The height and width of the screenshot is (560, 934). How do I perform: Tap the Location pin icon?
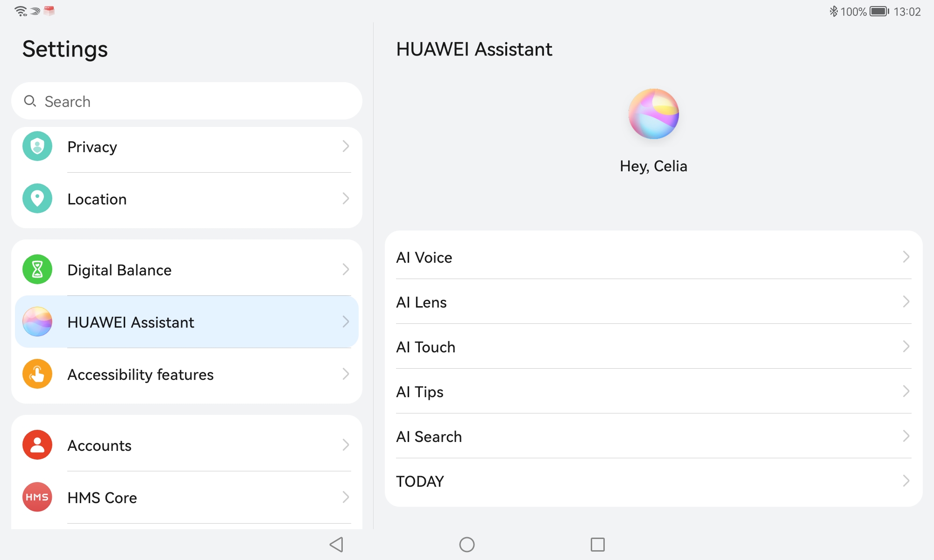point(37,199)
